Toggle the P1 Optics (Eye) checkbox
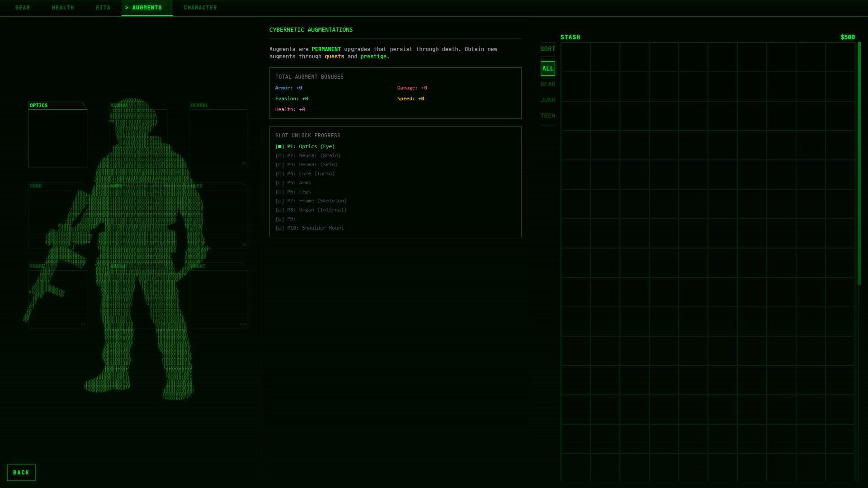This screenshot has height=488, width=868. coord(279,146)
